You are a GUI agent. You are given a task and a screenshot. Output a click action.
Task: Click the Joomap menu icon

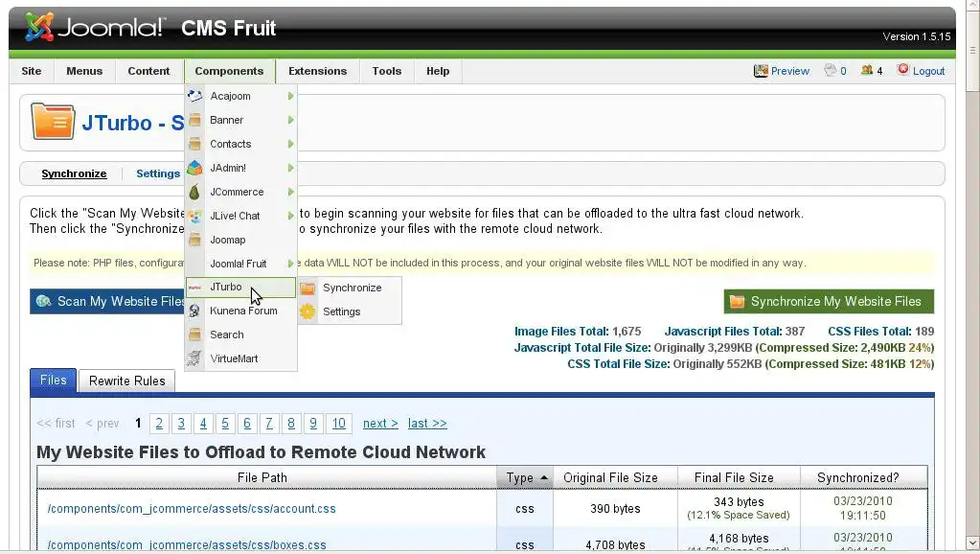click(195, 240)
